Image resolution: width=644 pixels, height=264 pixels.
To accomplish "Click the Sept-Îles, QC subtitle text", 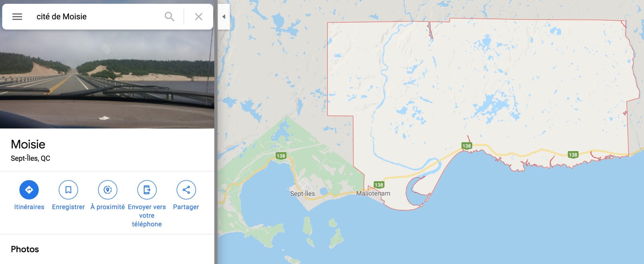I will click(31, 158).
